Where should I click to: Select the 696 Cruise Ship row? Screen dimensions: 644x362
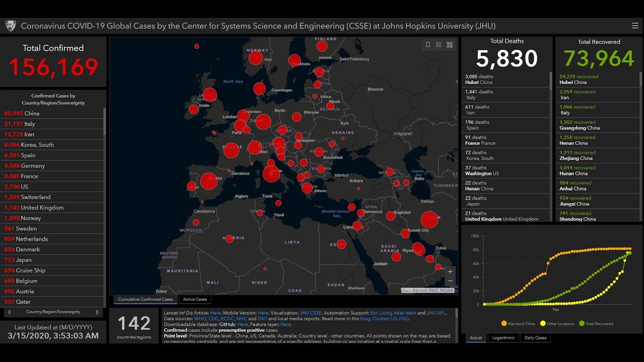pos(53,270)
